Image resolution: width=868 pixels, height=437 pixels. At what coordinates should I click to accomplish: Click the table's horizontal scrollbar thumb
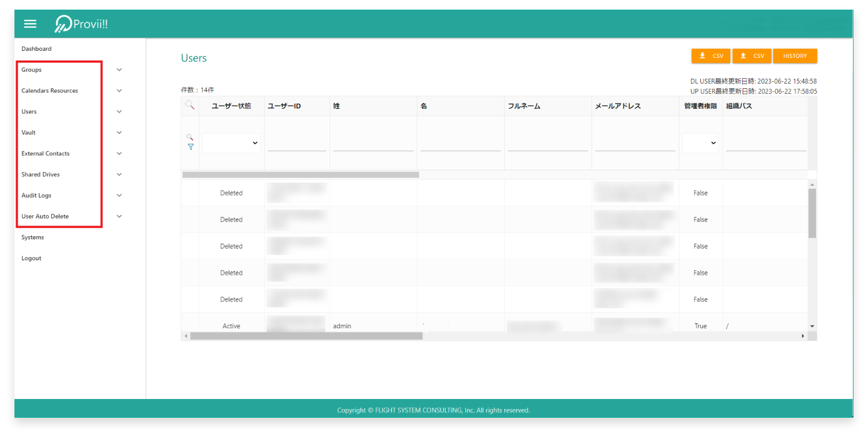[x=306, y=336]
